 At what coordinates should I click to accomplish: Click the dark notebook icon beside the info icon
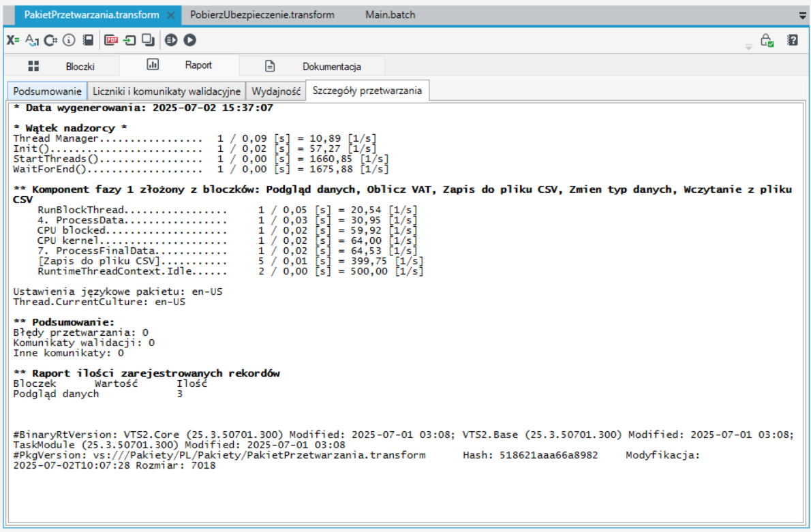[88, 40]
